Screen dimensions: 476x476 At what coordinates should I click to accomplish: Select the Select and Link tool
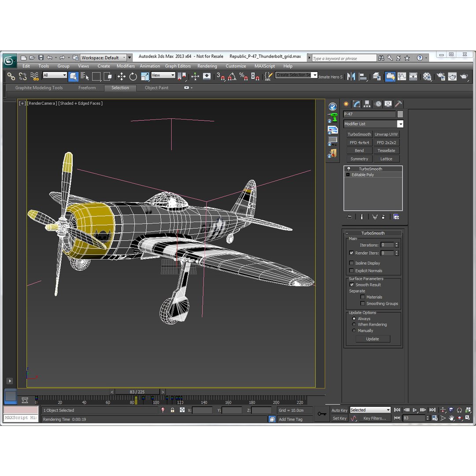(11, 77)
